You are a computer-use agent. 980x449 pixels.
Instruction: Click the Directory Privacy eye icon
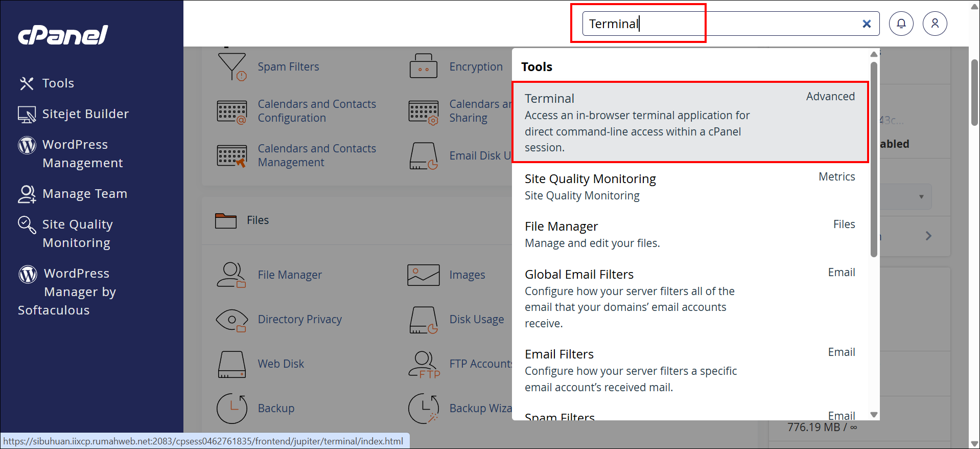tap(231, 320)
